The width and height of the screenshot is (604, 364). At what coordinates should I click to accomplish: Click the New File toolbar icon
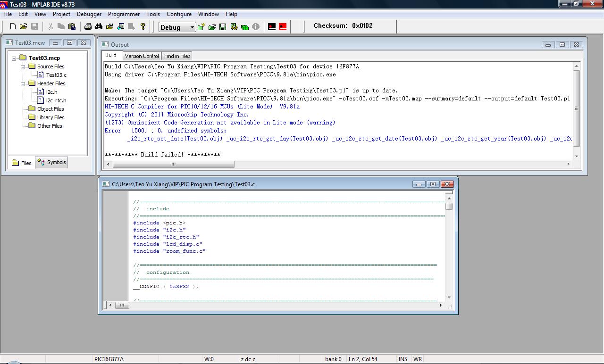pyautogui.click(x=13, y=27)
